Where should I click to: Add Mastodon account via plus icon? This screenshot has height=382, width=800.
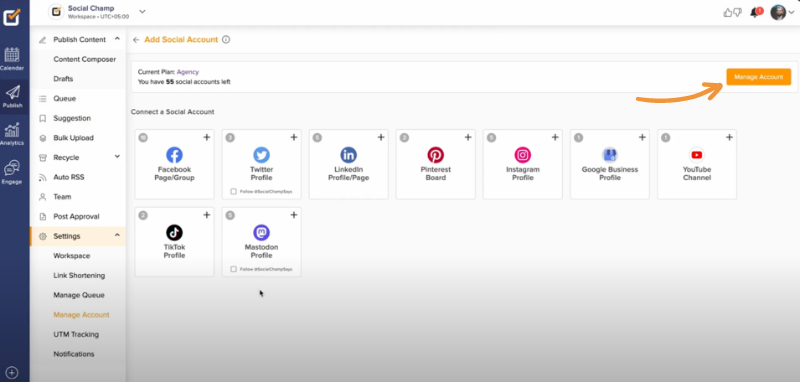[294, 215]
